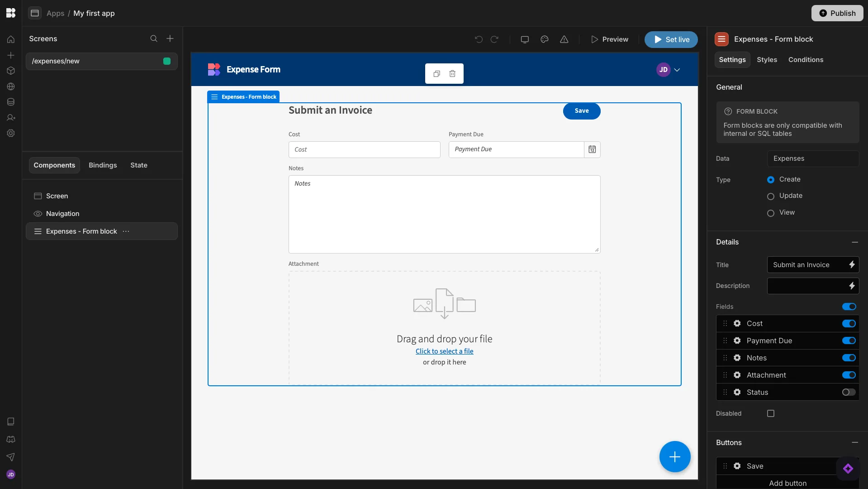Add a new screen with plus icon

coord(170,38)
